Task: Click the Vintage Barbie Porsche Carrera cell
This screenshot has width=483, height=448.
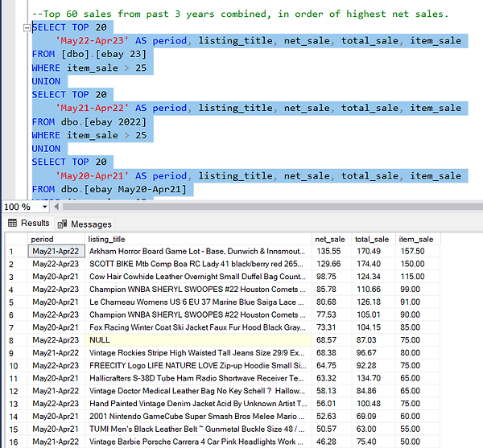Action: pyautogui.click(x=198, y=442)
